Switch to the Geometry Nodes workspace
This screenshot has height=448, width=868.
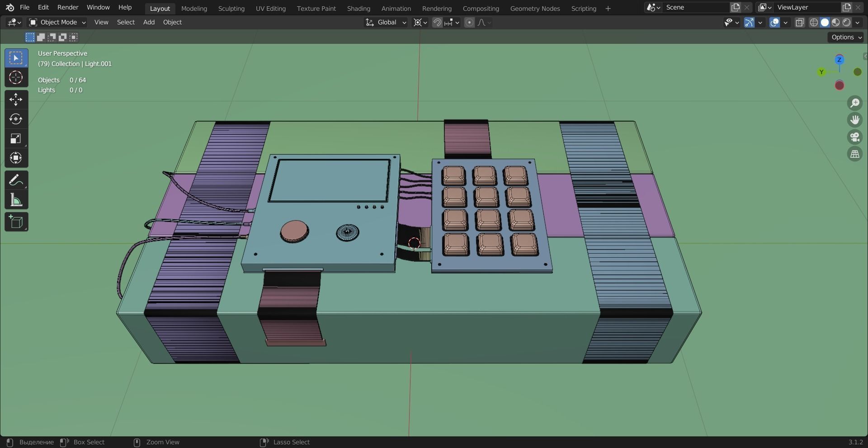tap(535, 8)
